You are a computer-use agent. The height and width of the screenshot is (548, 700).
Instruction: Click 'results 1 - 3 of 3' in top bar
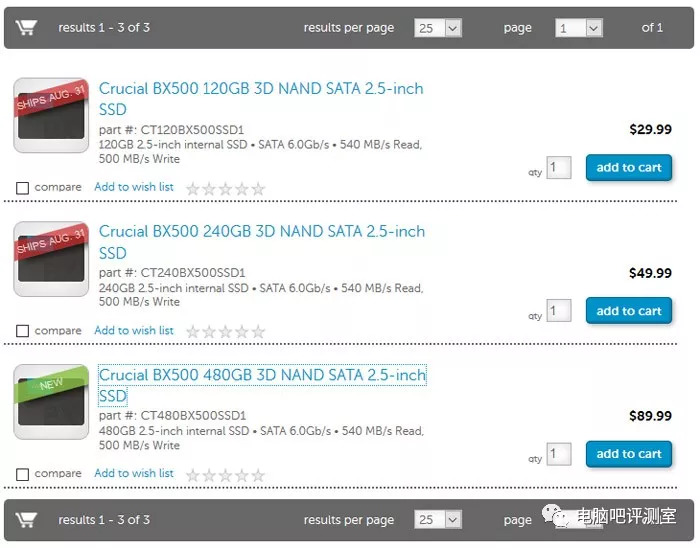tap(104, 28)
